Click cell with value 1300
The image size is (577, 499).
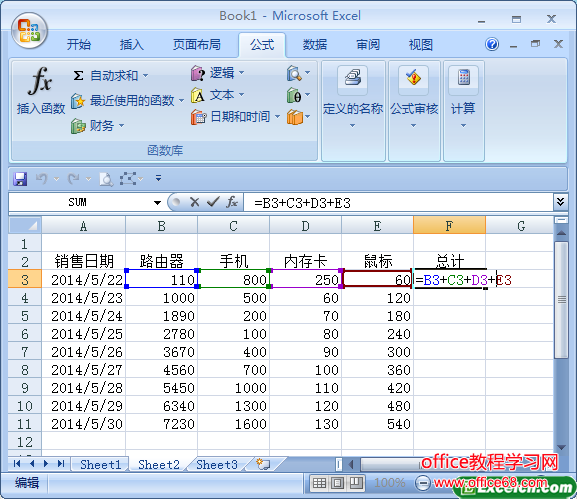(x=233, y=406)
